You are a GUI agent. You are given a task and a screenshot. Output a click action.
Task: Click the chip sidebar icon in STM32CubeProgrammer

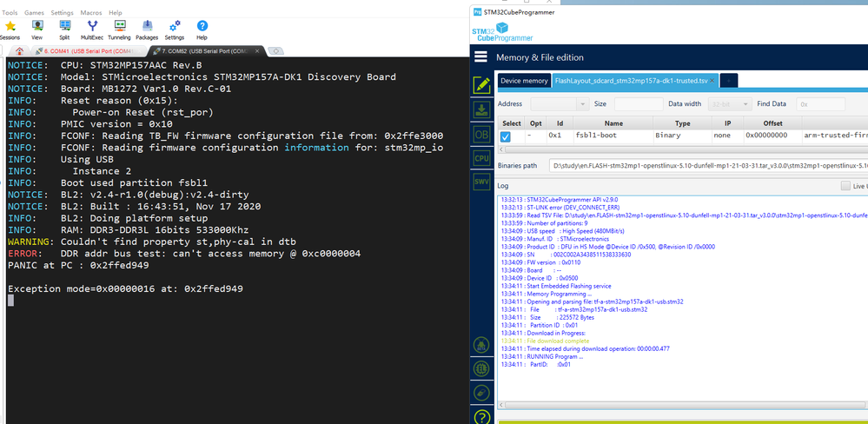[x=481, y=368]
